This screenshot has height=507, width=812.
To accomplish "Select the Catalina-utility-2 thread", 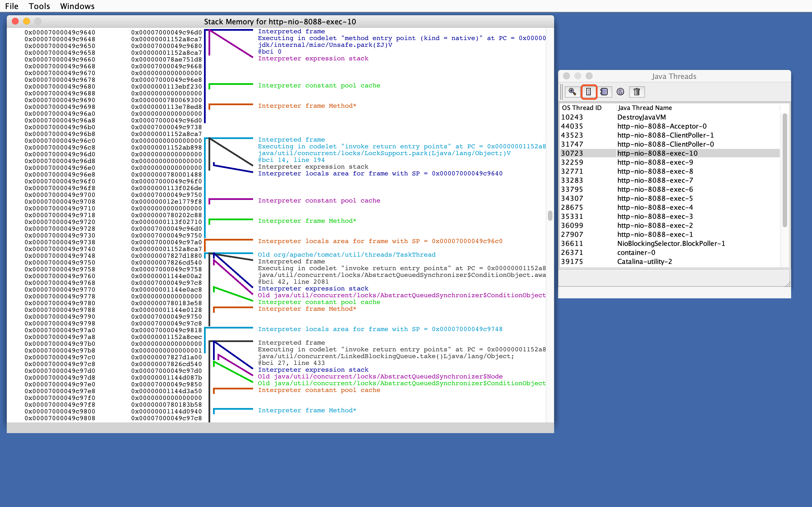I will 644,262.
